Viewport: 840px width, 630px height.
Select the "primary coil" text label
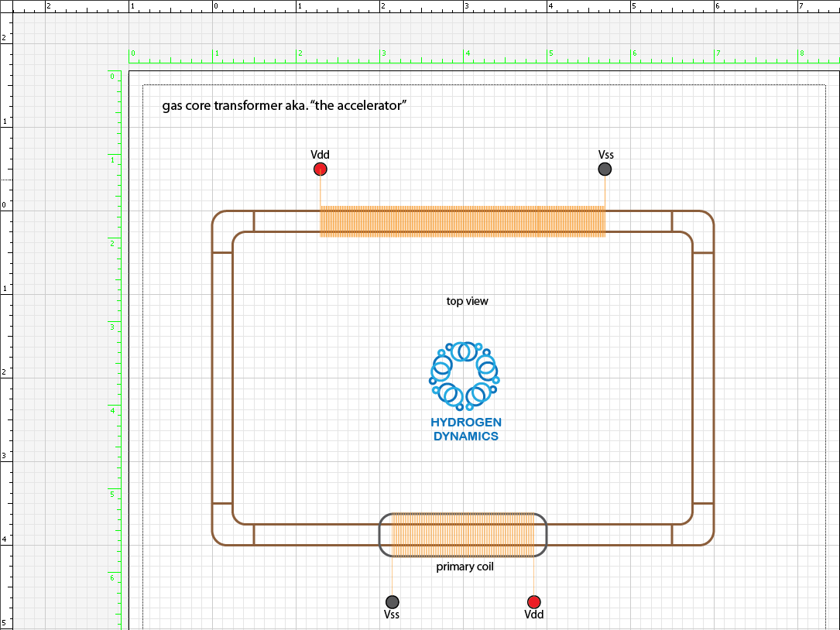465,567
